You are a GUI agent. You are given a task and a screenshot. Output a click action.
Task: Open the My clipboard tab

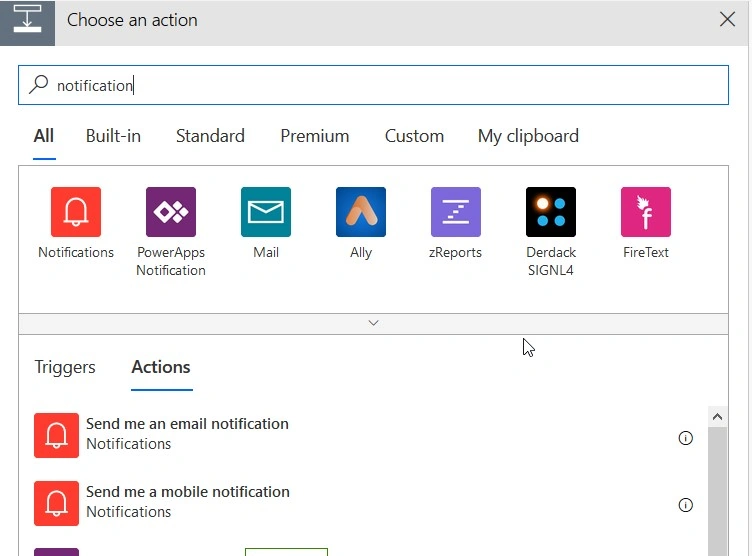[528, 136]
